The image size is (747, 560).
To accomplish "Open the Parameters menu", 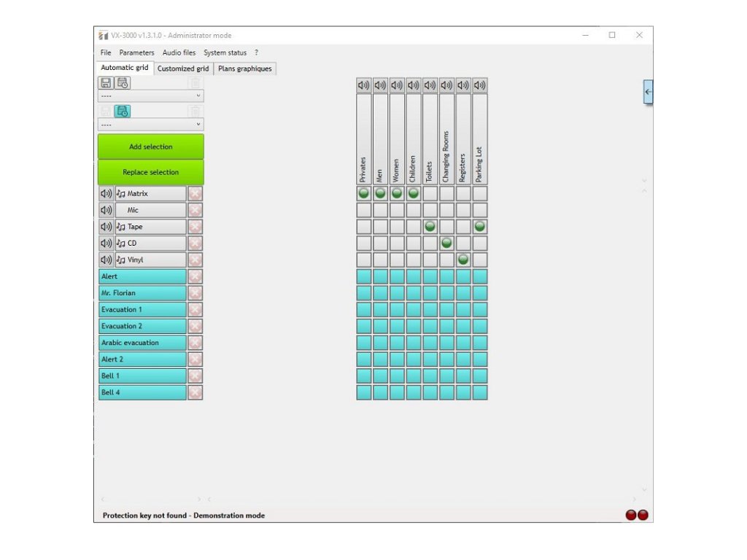I will click(136, 52).
